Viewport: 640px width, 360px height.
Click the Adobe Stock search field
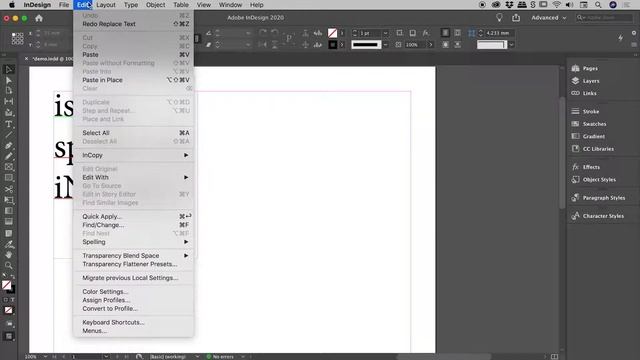click(604, 18)
